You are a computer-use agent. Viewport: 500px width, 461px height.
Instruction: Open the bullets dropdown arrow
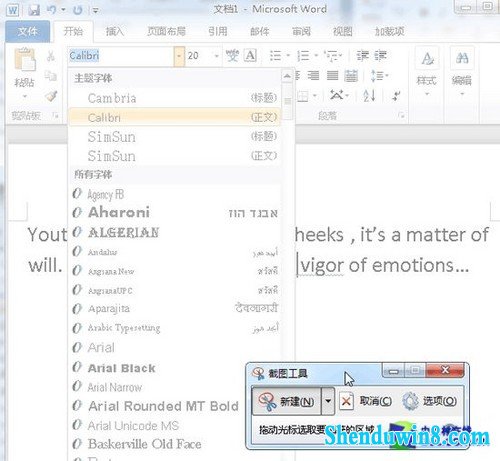pyautogui.click(x=288, y=56)
